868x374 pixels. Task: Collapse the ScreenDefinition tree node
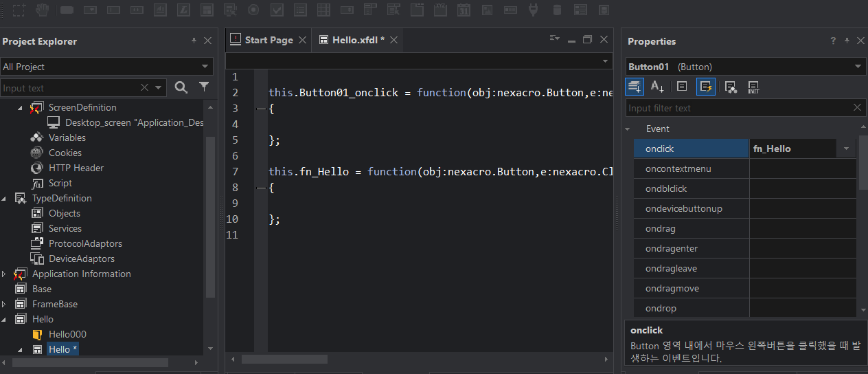coord(20,108)
